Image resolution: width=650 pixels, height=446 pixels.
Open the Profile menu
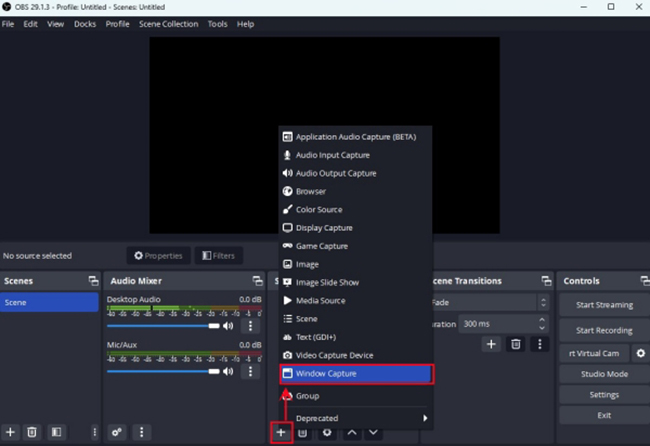click(117, 24)
